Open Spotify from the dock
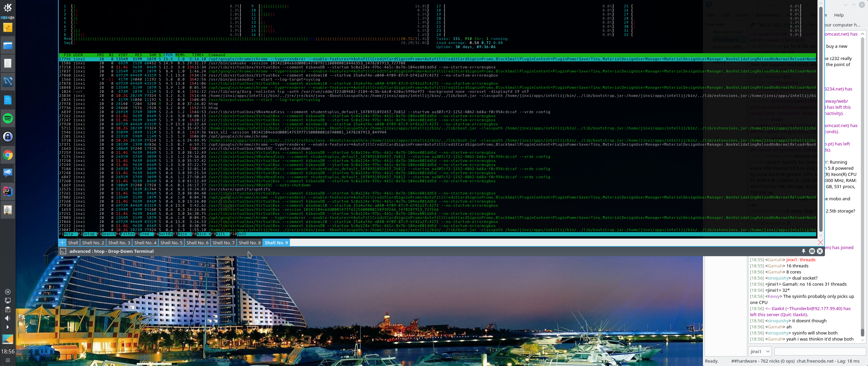The width and height of the screenshot is (868, 366). point(7,118)
